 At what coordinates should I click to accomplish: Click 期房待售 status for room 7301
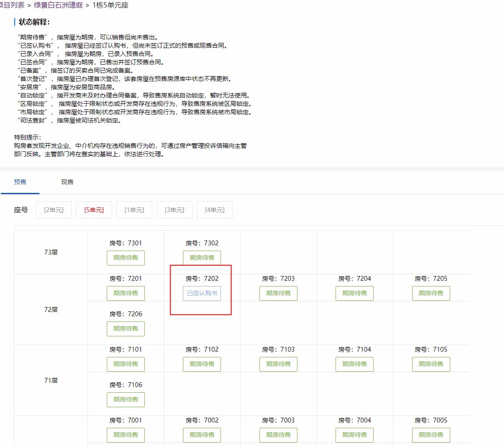(x=126, y=258)
